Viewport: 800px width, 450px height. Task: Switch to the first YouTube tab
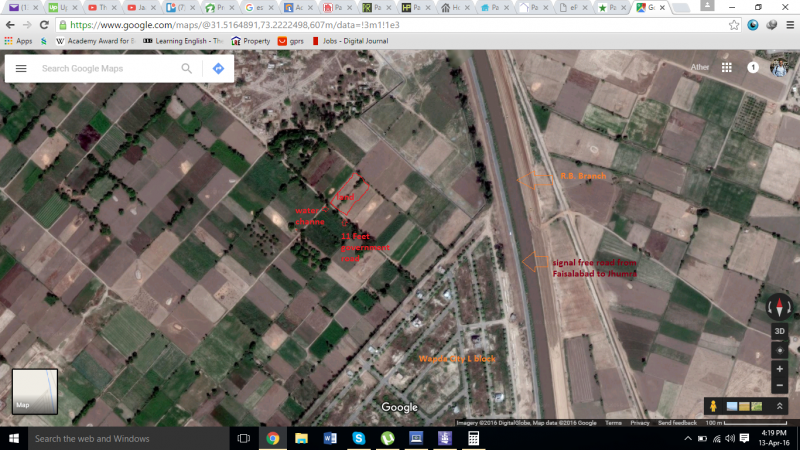(x=102, y=7)
